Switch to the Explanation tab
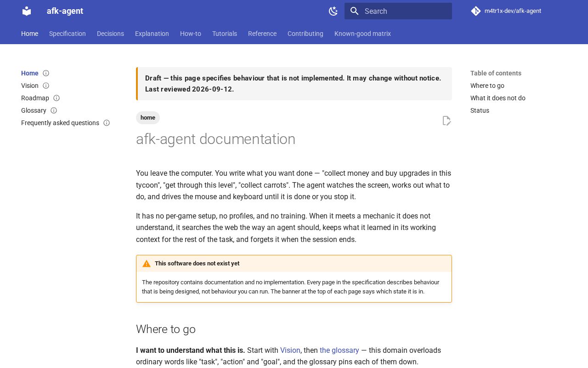Image resolution: width=588 pixels, height=368 pixels. (152, 34)
